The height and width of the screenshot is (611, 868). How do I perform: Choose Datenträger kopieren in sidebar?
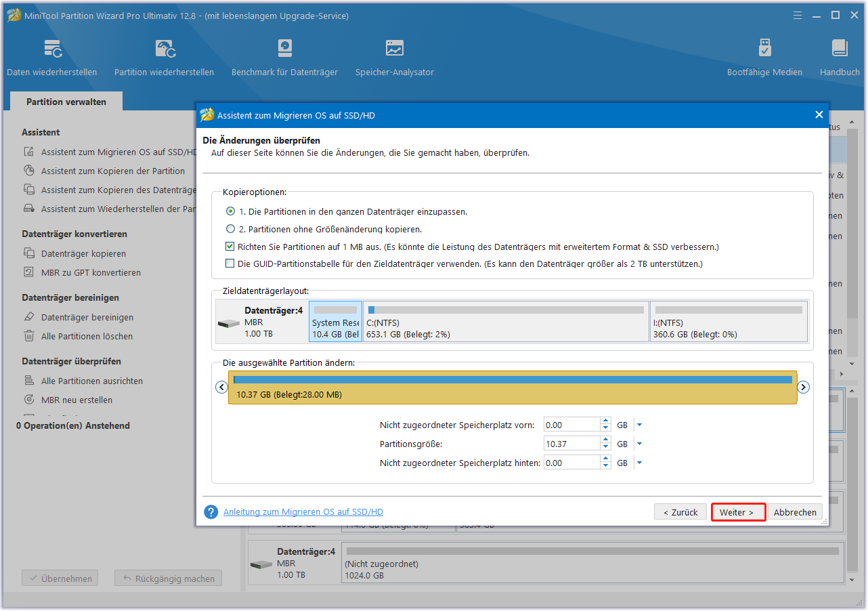click(83, 253)
